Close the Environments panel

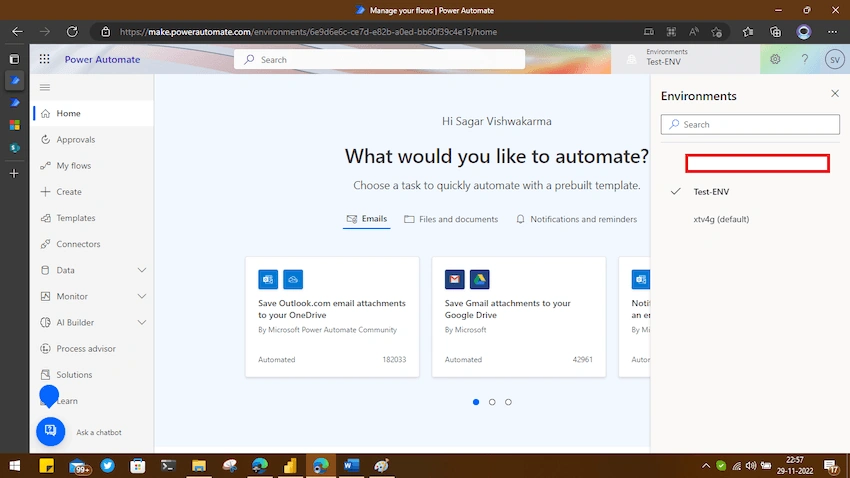point(835,94)
